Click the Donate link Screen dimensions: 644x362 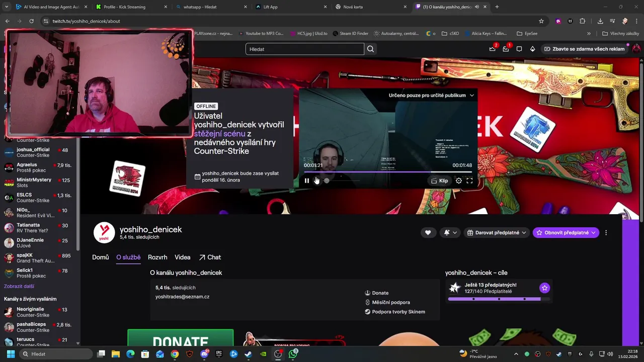377,293
